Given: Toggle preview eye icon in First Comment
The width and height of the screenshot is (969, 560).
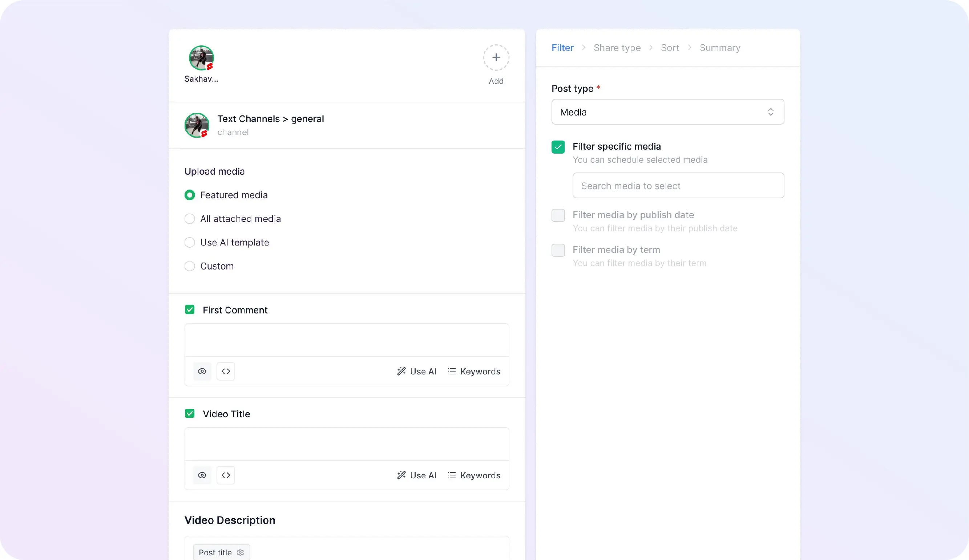Looking at the screenshot, I should pos(202,371).
